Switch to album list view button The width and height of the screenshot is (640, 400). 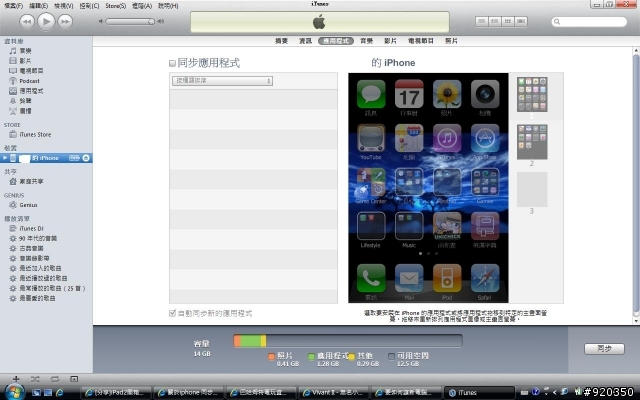(x=495, y=21)
